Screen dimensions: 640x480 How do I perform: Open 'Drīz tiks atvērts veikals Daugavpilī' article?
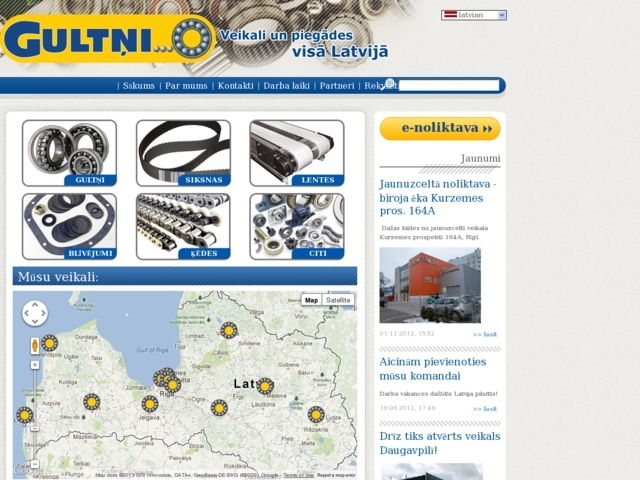440,443
